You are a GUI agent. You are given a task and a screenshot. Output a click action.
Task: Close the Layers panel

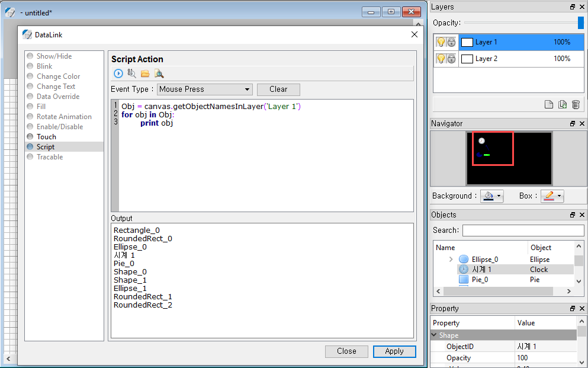click(582, 7)
